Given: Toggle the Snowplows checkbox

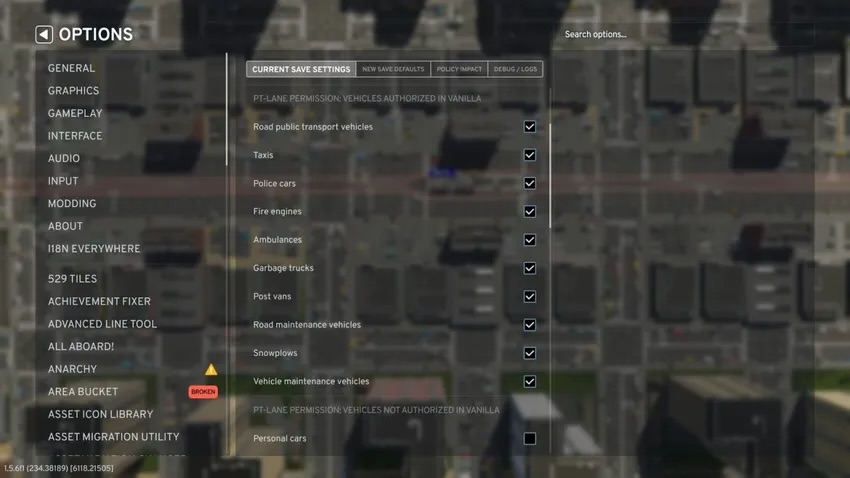Looking at the screenshot, I should coord(529,353).
